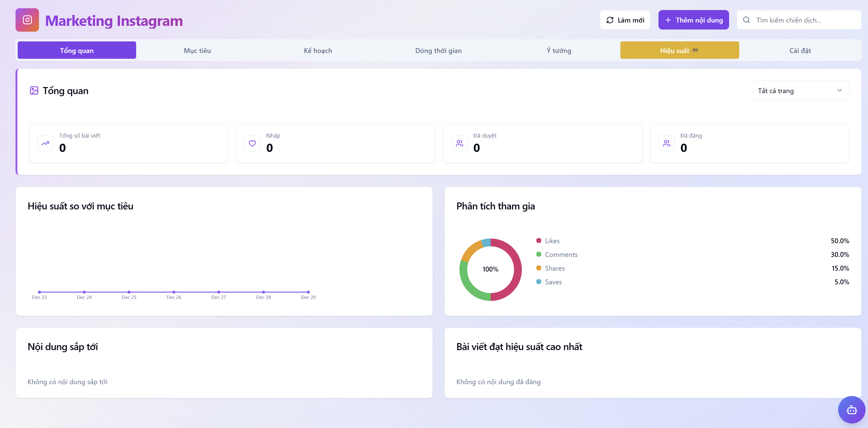This screenshot has height=428, width=868.
Task: Click the heart icon in Nháp card
Action: pos(252,143)
